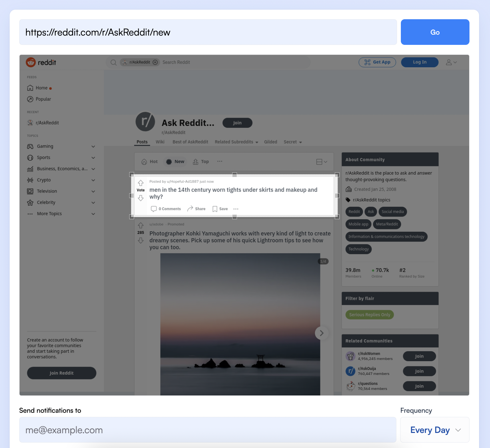Open the user account dropdown icon
Viewport: 490px width, 448px height.
(451, 62)
